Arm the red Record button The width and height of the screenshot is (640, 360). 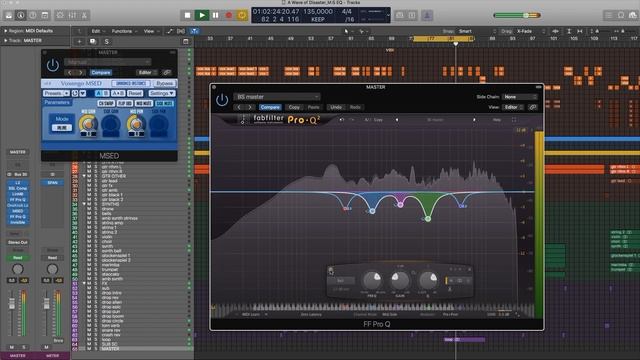coord(229,16)
